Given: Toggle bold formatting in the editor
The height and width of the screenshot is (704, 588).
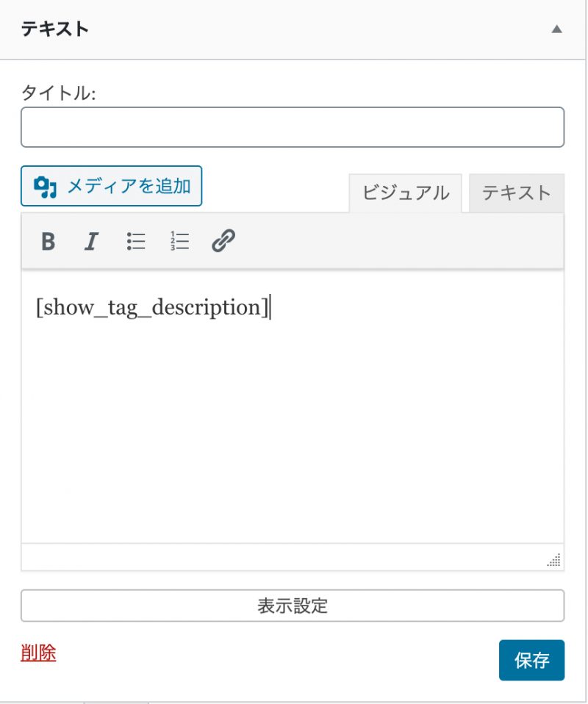Looking at the screenshot, I should pyautogui.click(x=49, y=241).
